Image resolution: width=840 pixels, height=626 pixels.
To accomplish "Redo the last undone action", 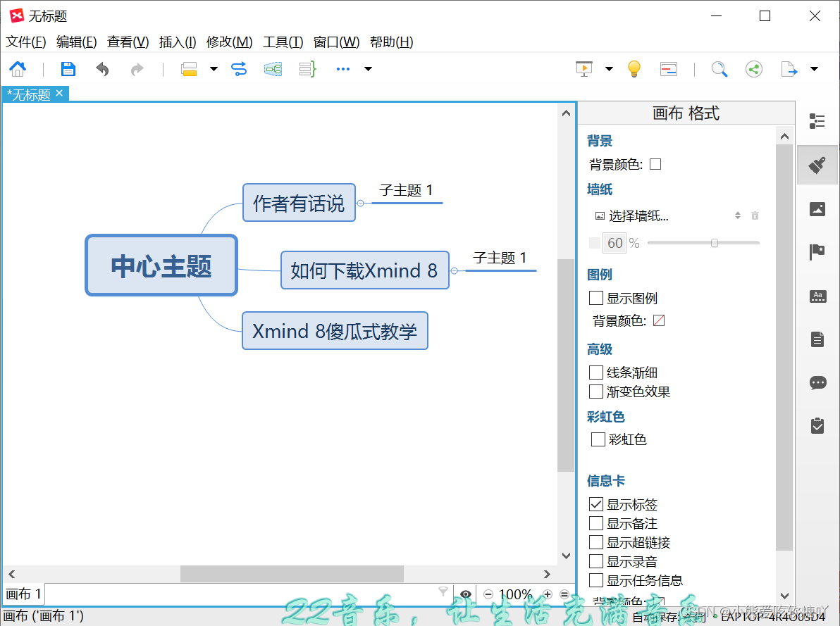I will point(137,69).
